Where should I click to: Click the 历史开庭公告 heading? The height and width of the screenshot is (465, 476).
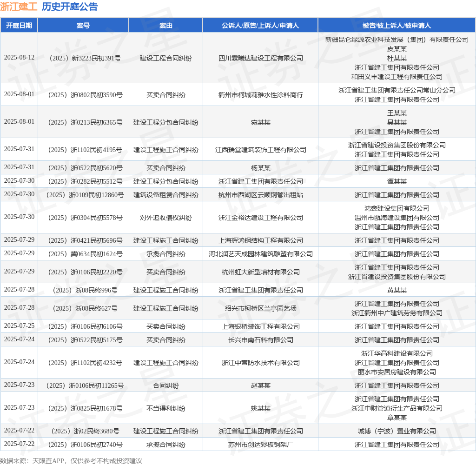click(x=70, y=7)
